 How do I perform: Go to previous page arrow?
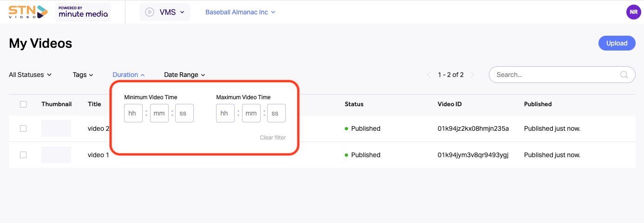[429, 75]
